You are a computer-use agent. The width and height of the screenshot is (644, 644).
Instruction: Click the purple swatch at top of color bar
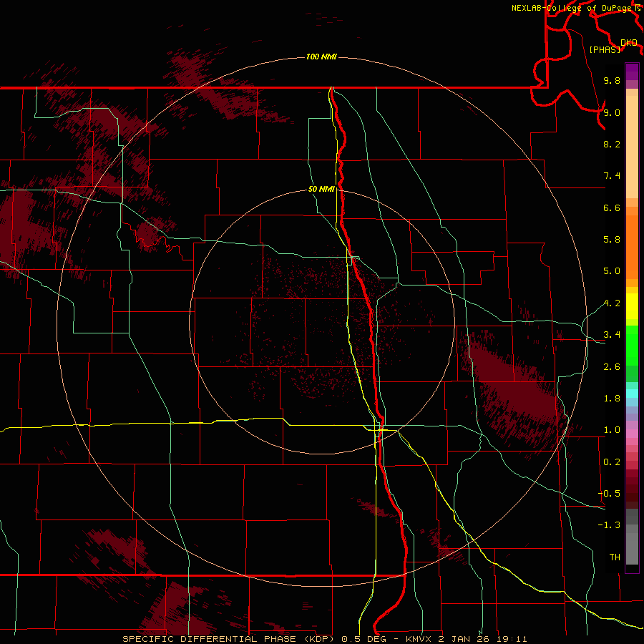(632, 72)
